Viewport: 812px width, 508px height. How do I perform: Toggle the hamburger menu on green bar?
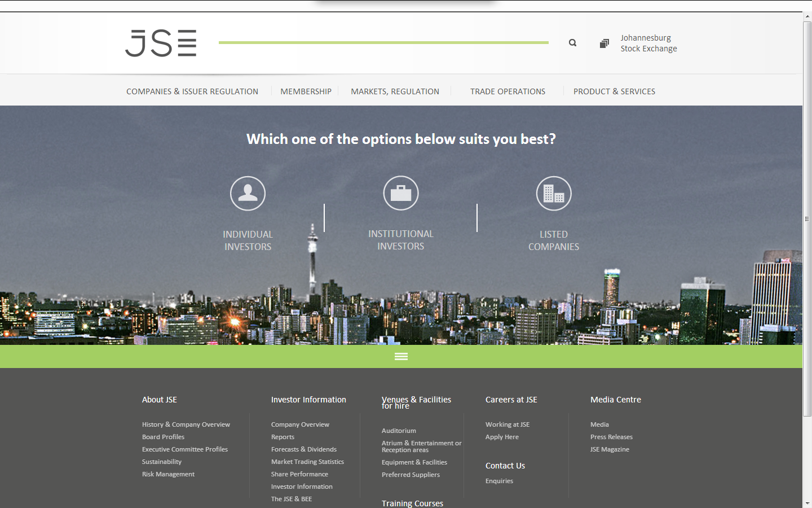click(x=401, y=357)
